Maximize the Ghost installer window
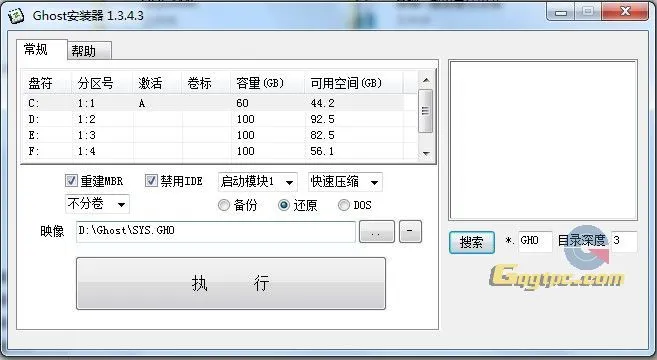The width and height of the screenshot is (657, 360). [x=588, y=12]
